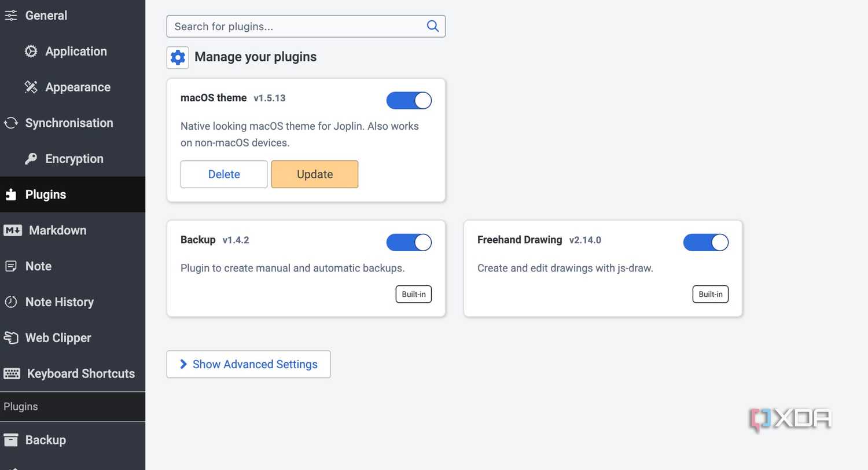Expand Show Advanced Settings
This screenshot has height=470, width=868.
(249, 364)
